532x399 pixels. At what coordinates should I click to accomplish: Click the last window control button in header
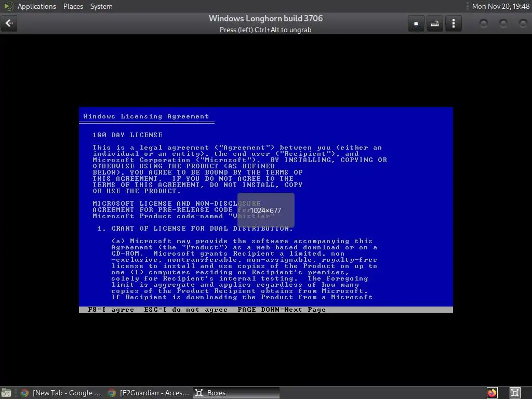coord(523,23)
